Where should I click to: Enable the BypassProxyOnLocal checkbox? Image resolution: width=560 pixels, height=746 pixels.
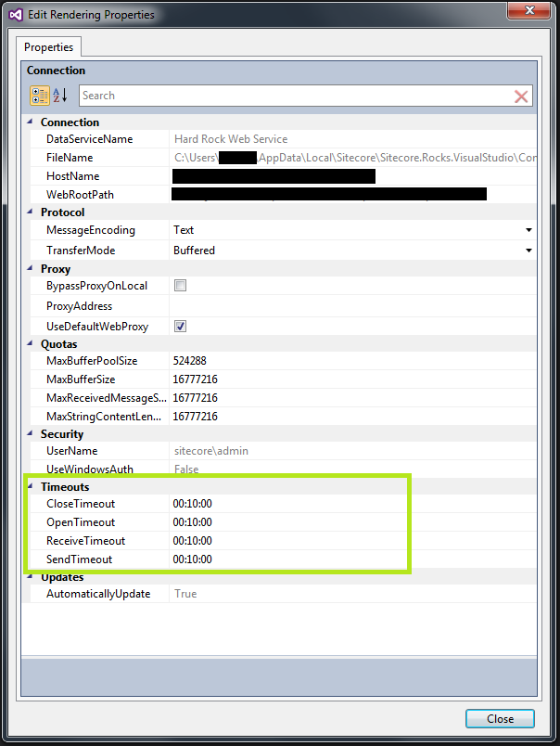(180, 286)
